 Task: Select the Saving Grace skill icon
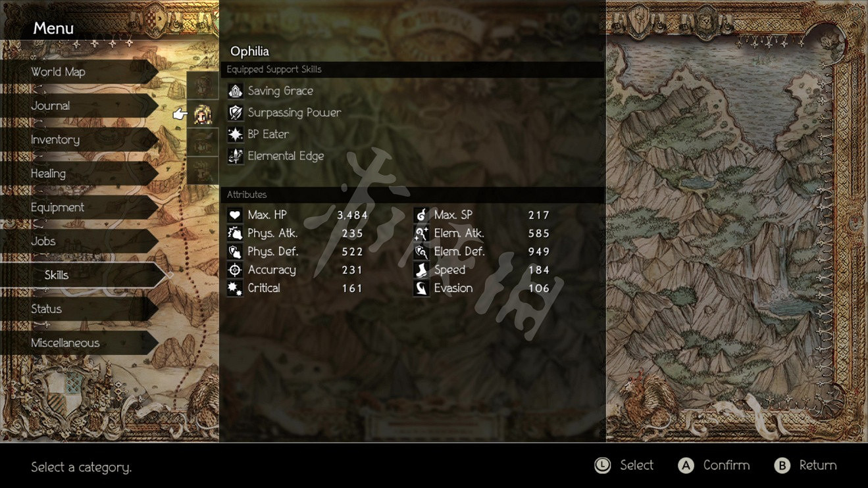(236, 91)
